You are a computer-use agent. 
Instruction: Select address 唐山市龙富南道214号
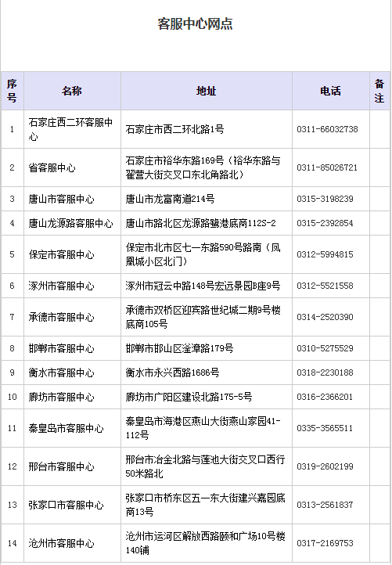click(170, 199)
